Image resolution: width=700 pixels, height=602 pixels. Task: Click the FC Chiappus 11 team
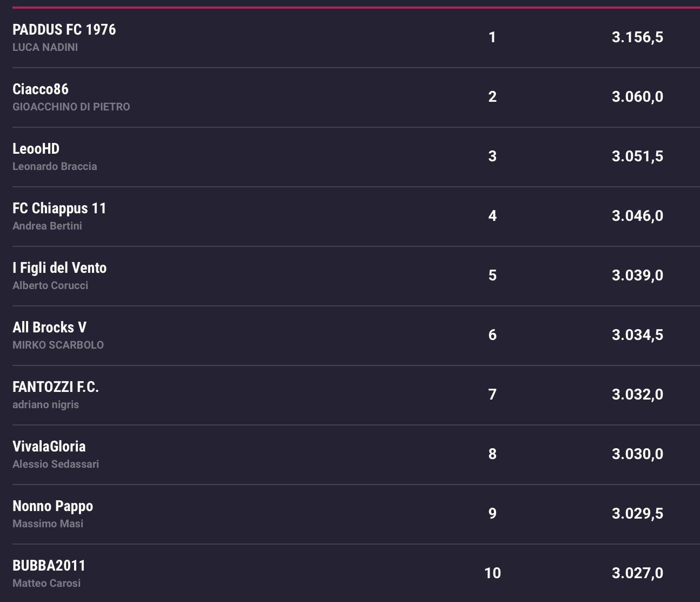pos(60,208)
